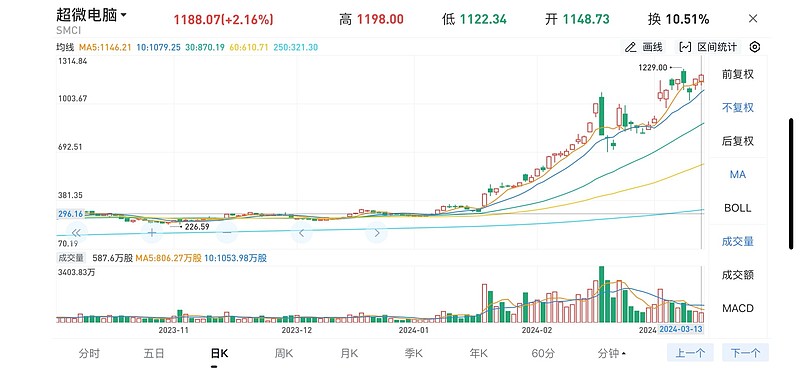800x368 pixels.
Task: Go to next stock with 下一个
Action: [745, 353]
